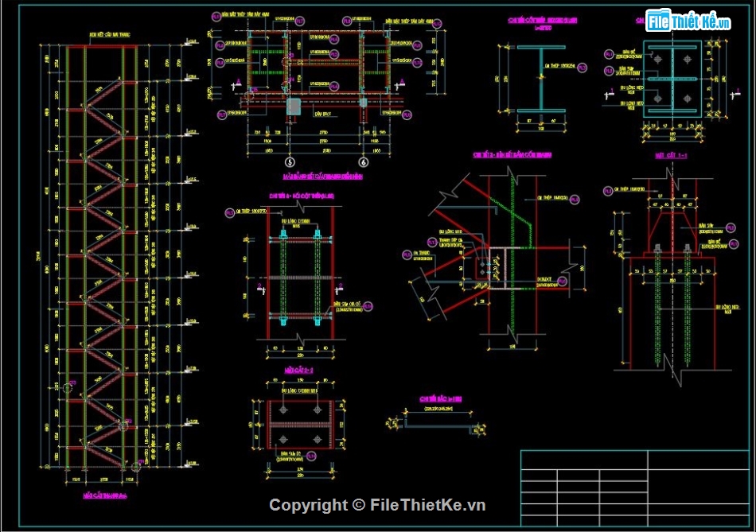Click the 'MẶT CẮT 1-1' section title
This screenshot has height=532, width=756.
(671, 156)
